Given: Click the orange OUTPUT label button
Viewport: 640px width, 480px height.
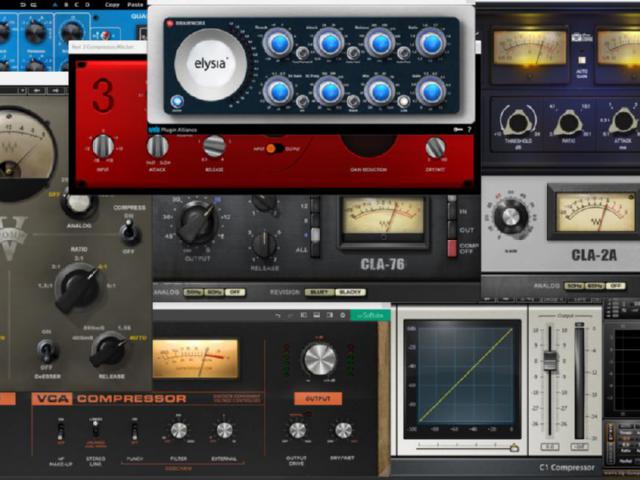Looking at the screenshot, I should tap(318, 398).
